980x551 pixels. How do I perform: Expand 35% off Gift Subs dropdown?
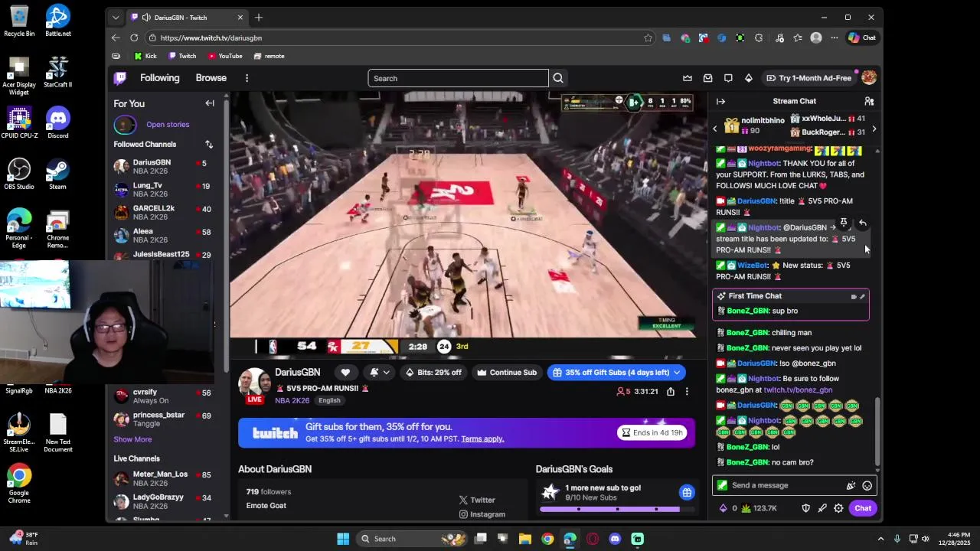616,373
